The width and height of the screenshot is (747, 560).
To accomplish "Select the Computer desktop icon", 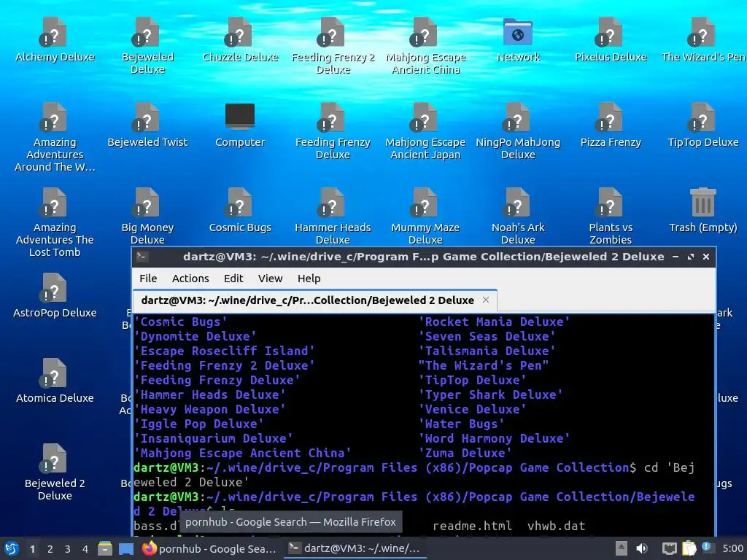I will [240, 125].
